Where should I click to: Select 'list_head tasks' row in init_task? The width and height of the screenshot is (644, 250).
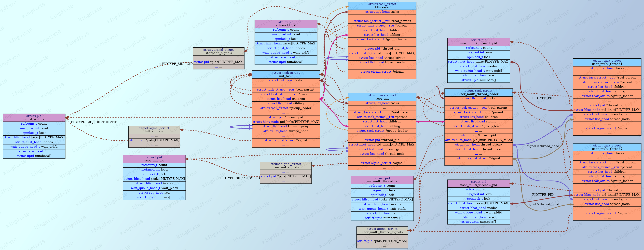point(286,80)
